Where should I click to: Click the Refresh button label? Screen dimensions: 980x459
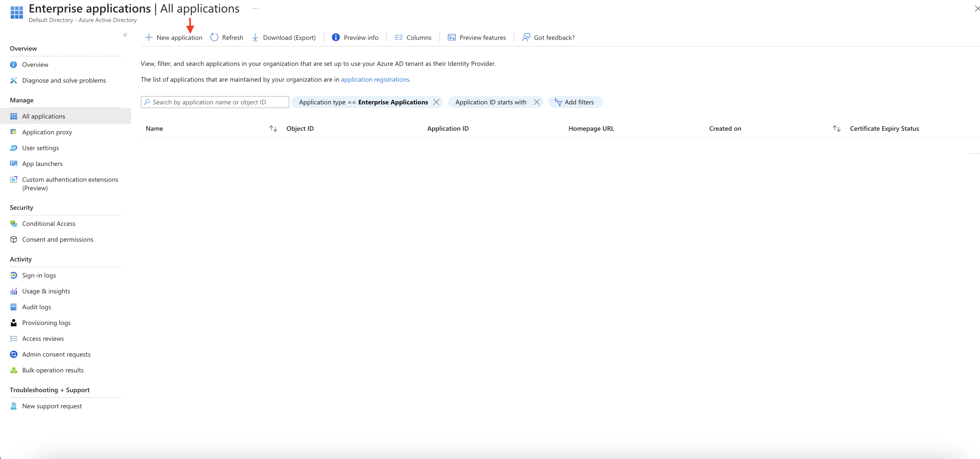click(x=232, y=38)
